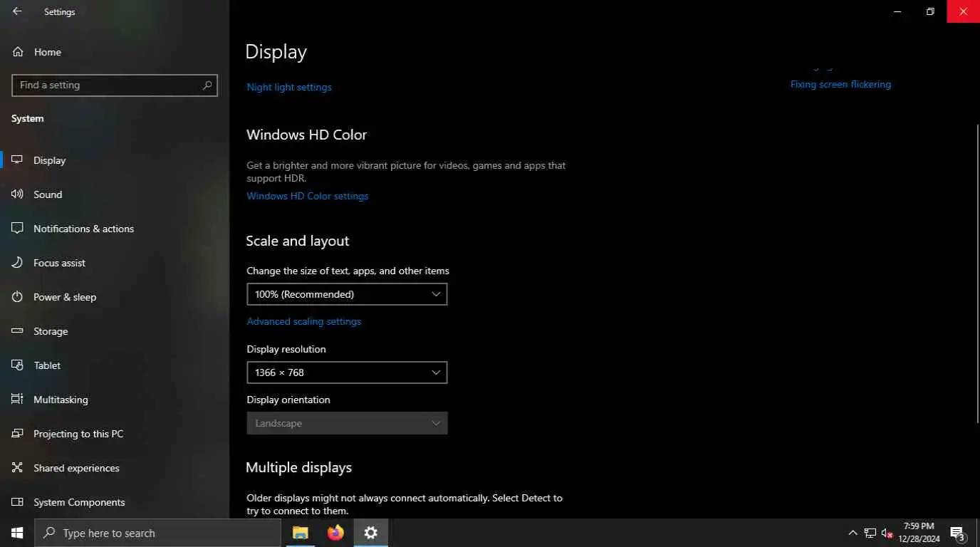The image size is (980, 547).
Task: Click the search magnifier in Find a setting
Action: [x=207, y=85]
